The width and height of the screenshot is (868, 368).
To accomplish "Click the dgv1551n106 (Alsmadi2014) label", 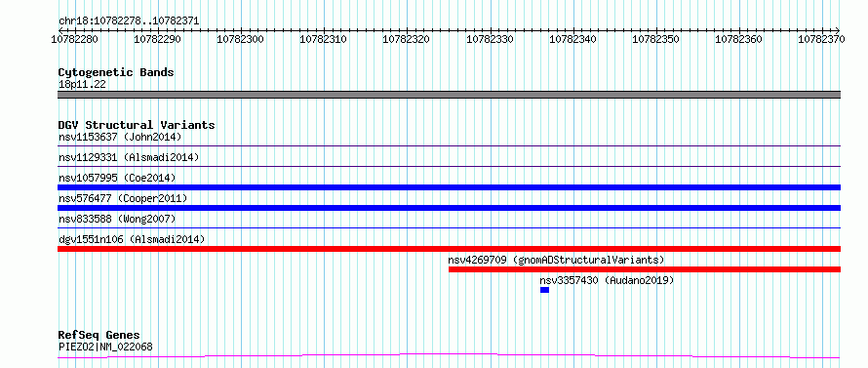I will 132,239.
